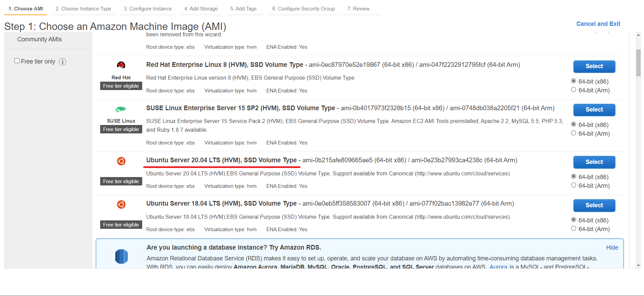The width and height of the screenshot is (644, 296).
Task: Choose 64-bit (x86) for Ubuntu 20.04
Action: click(x=574, y=176)
